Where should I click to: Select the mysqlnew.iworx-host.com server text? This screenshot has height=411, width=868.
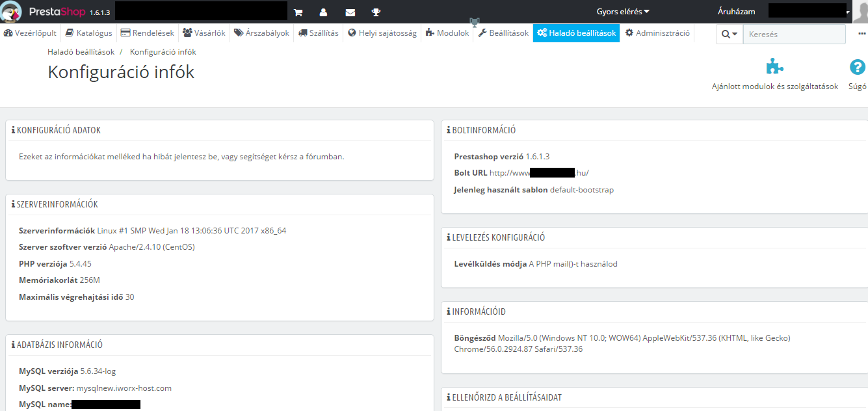pyautogui.click(x=124, y=388)
